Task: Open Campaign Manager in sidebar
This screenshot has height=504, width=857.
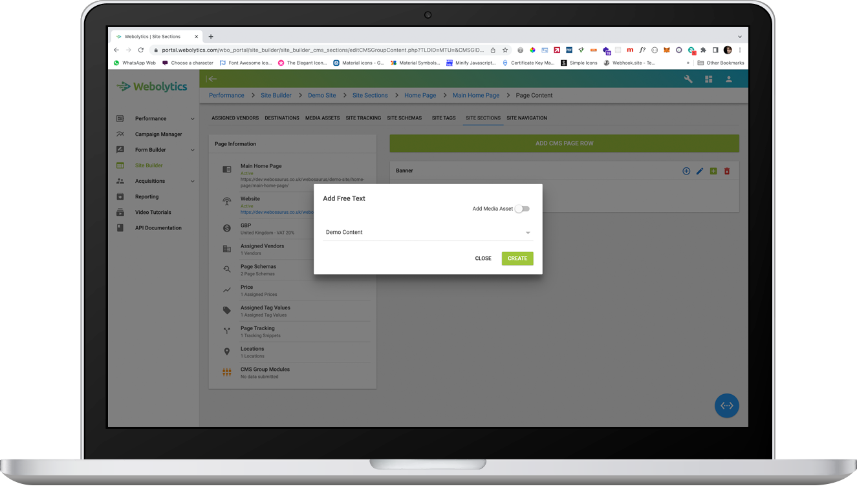Action: (x=158, y=134)
